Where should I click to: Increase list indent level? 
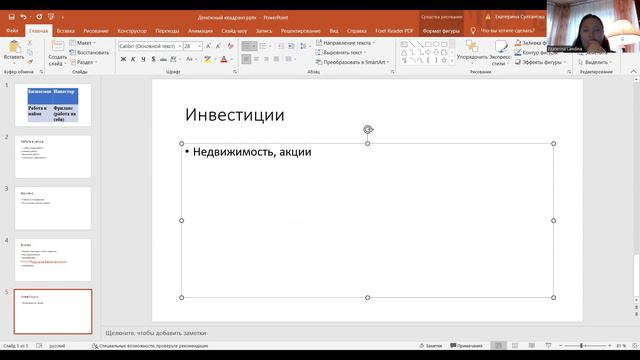click(x=291, y=46)
